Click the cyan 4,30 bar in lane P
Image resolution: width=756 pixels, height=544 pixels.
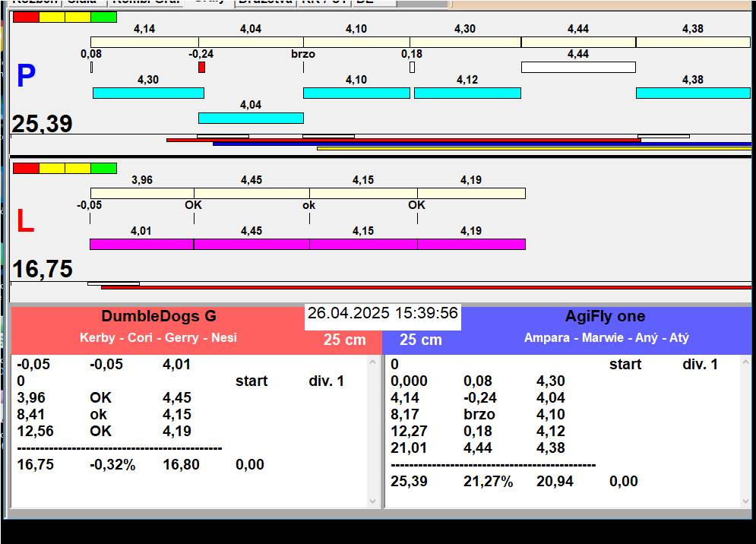(x=148, y=93)
